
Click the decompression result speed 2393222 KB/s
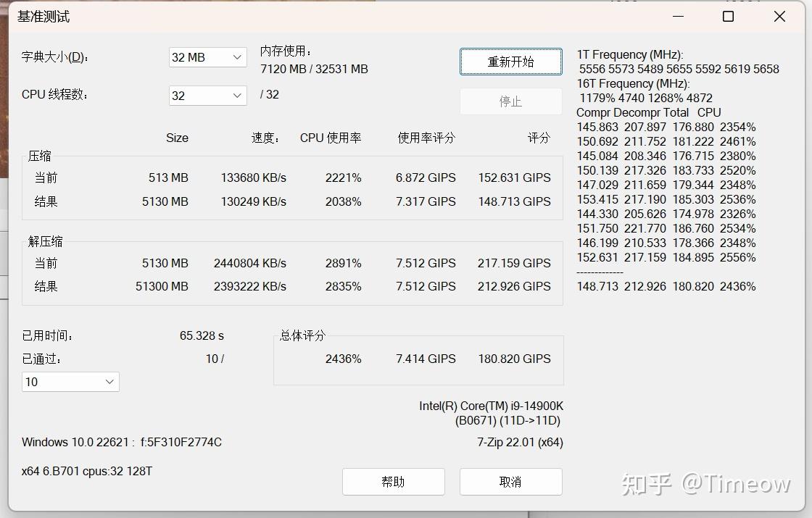[x=249, y=286]
